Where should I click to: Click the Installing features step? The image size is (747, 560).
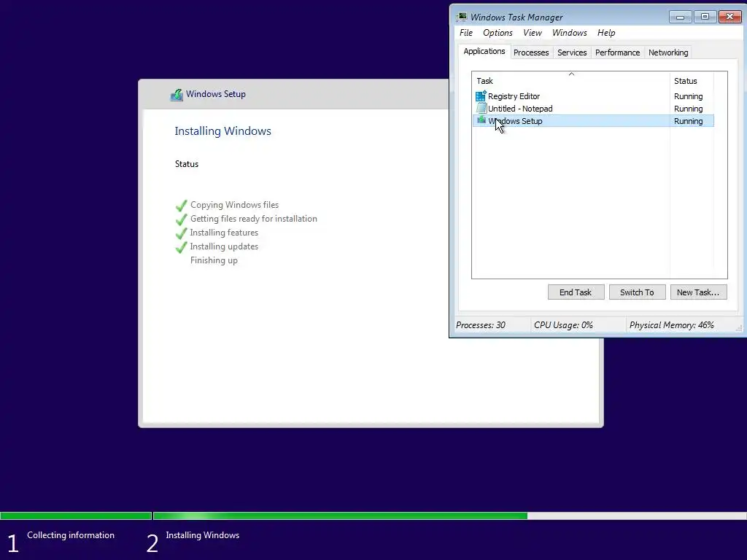coord(224,233)
